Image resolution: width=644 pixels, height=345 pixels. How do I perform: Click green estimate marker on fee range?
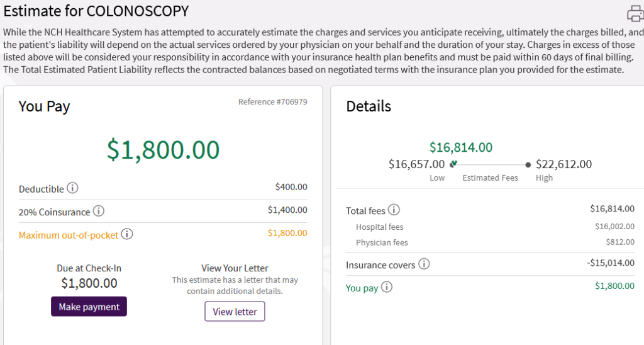point(453,164)
